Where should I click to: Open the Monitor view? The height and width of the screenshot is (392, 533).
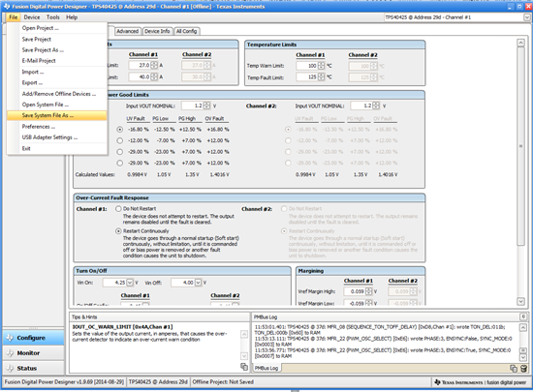click(x=33, y=353)
